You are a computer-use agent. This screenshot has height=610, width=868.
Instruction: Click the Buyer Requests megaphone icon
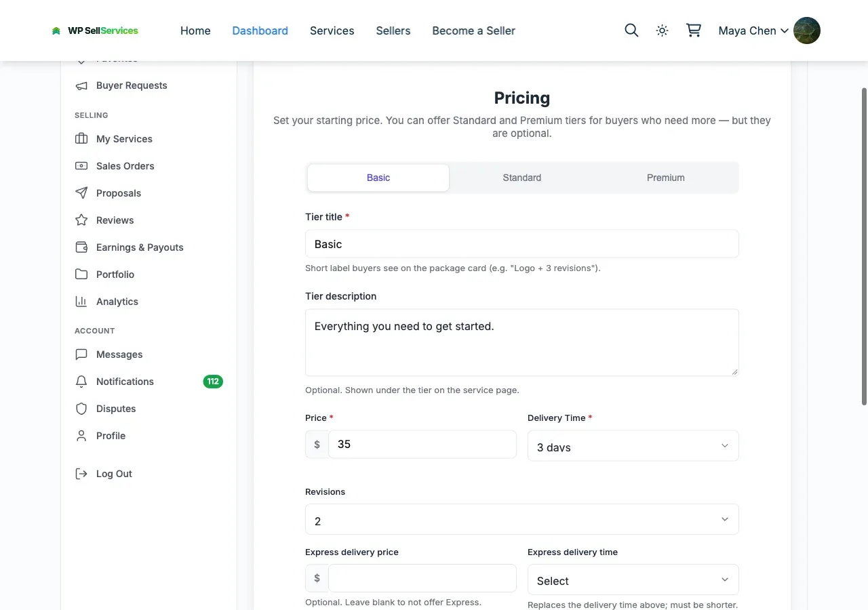(81, 85)
